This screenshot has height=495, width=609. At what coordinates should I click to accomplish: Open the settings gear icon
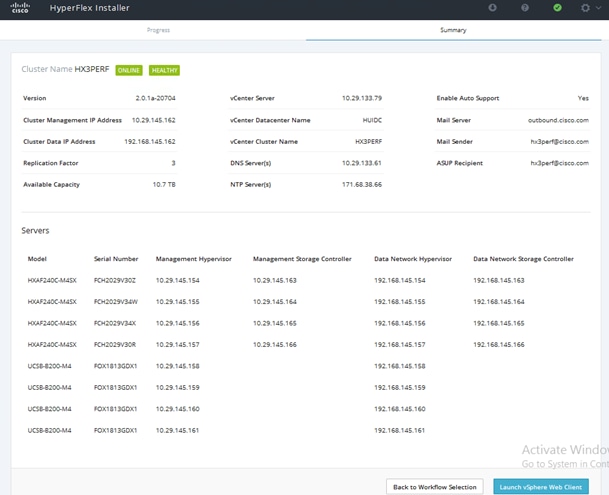[x=585, y=8]
